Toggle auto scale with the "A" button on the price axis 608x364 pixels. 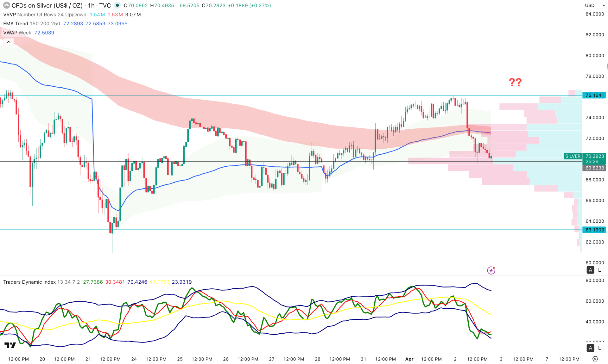[590, 270]
